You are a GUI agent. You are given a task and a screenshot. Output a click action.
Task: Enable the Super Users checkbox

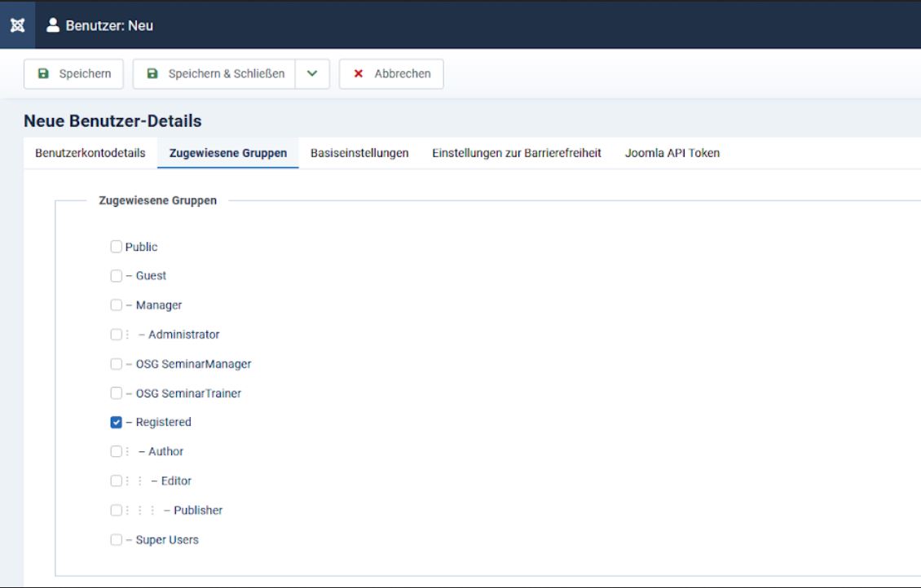point(117,540)
